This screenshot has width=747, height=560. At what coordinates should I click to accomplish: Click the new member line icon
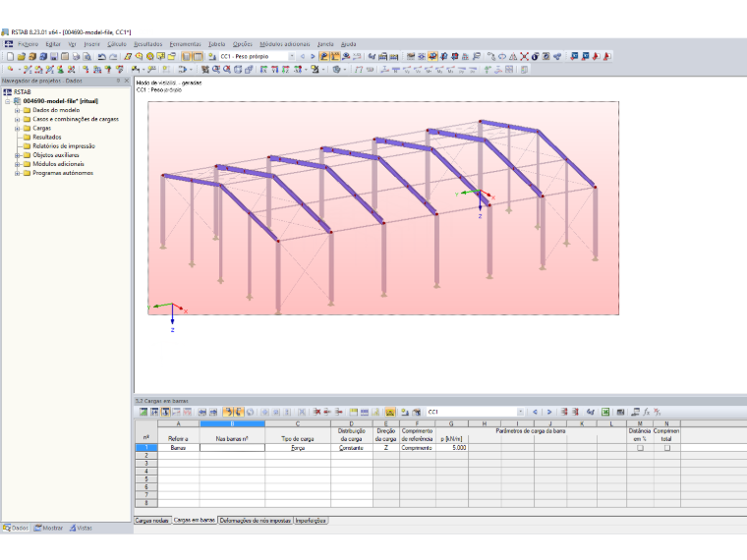28,70
